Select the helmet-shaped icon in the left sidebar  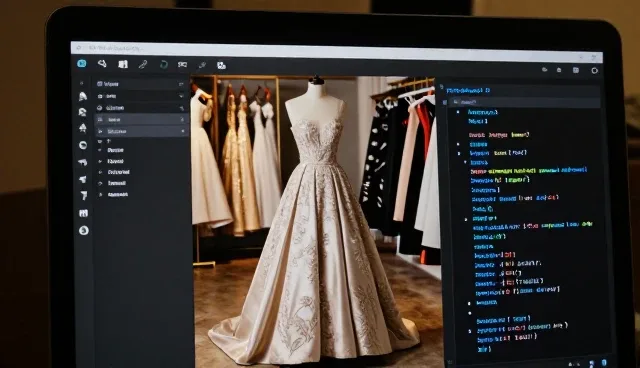click(x=83, y=96)
